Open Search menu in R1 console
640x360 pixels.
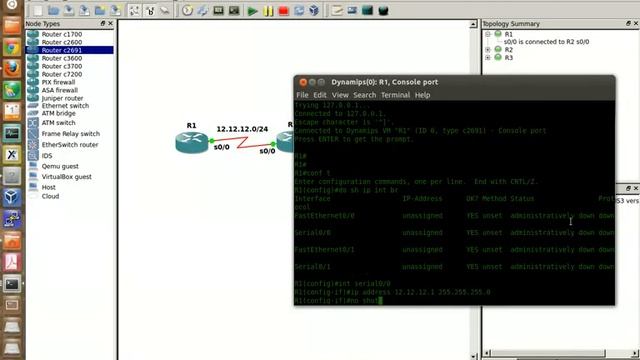[364, 95]
